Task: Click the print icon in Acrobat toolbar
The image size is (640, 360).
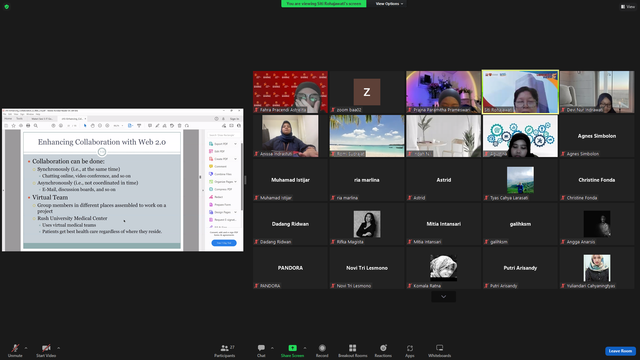Action: [x=28, y=126]
